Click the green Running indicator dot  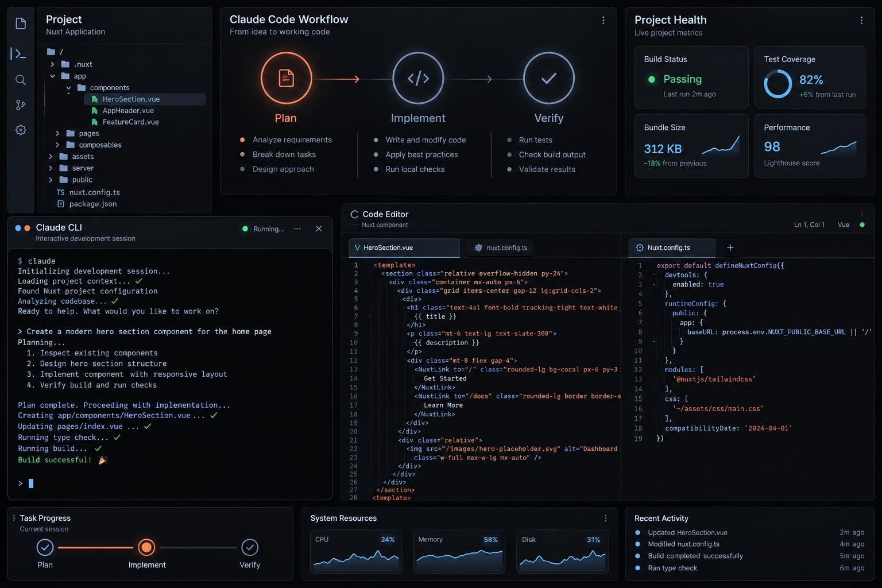[245, 229]
